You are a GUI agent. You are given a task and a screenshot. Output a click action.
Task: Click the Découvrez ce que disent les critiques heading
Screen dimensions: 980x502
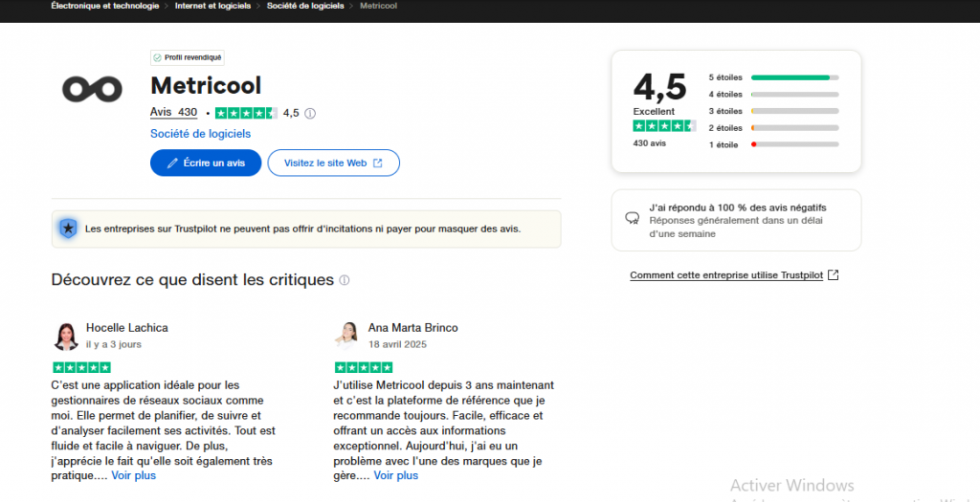192,280
